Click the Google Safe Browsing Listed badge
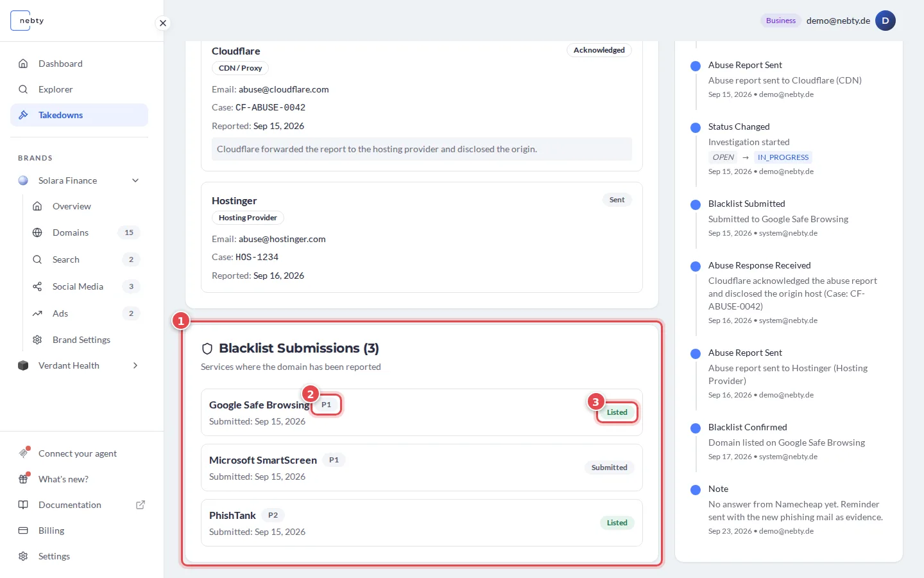Screen dimensions: 924x578 pos(617,412)
